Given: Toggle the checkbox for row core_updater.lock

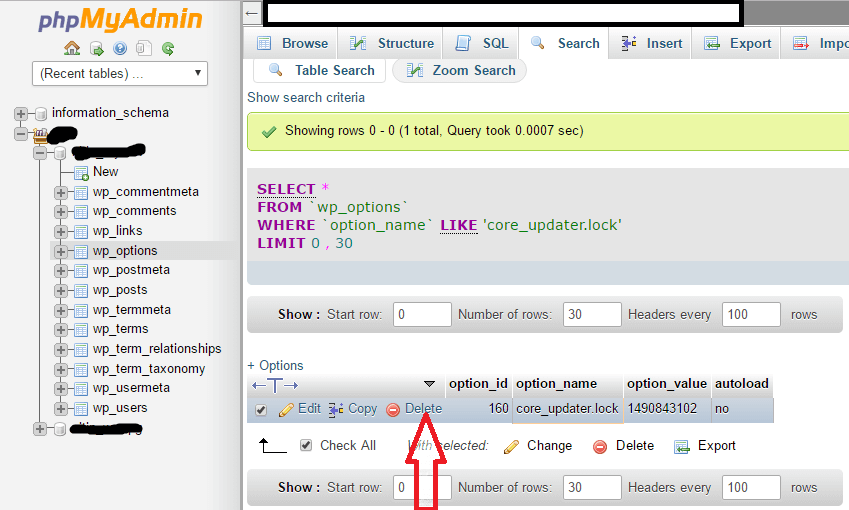Looking at the screenshot, I should [260, 410].
